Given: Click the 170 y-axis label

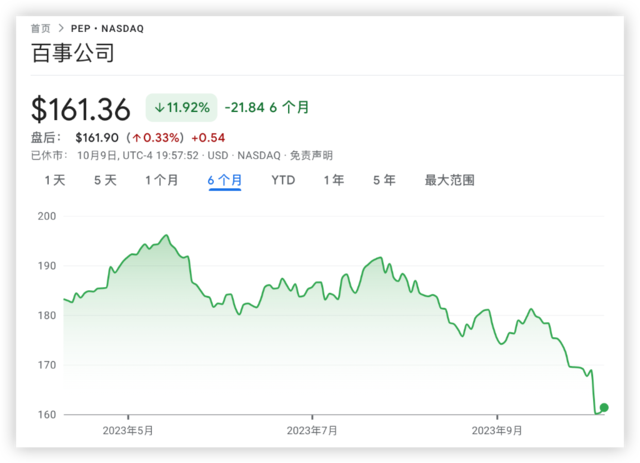Looking at the screenshot, I should point(47,365).
